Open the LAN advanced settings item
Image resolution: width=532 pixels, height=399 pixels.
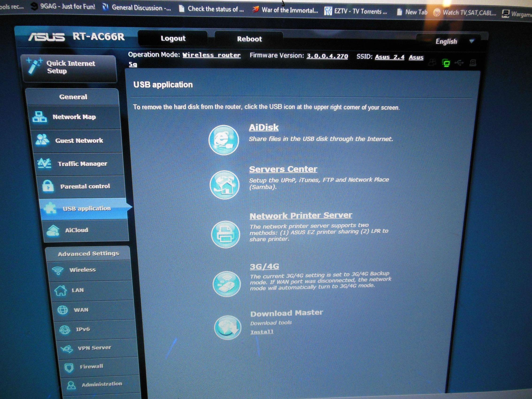pos(92,290)
